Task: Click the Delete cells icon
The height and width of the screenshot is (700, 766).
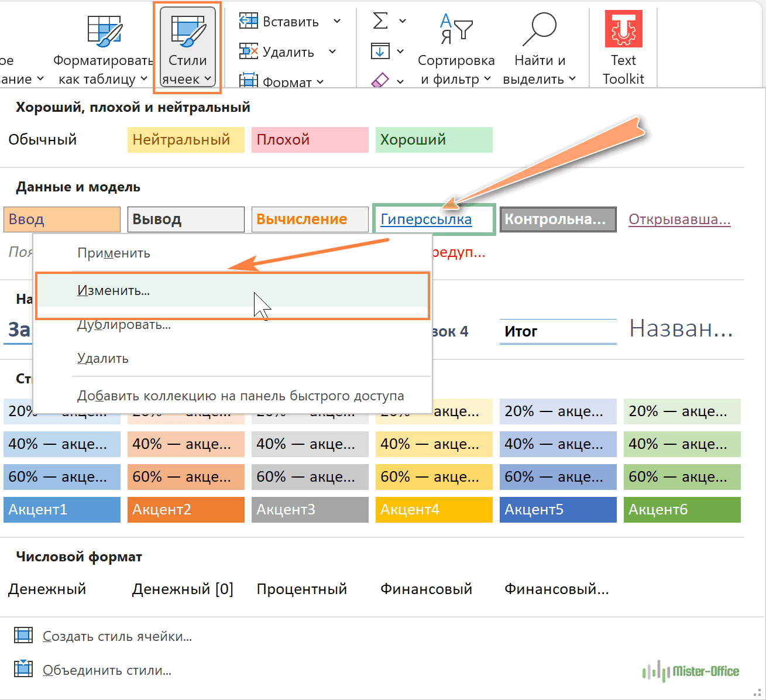Action: pyautogui.click(x=249, y=52)
